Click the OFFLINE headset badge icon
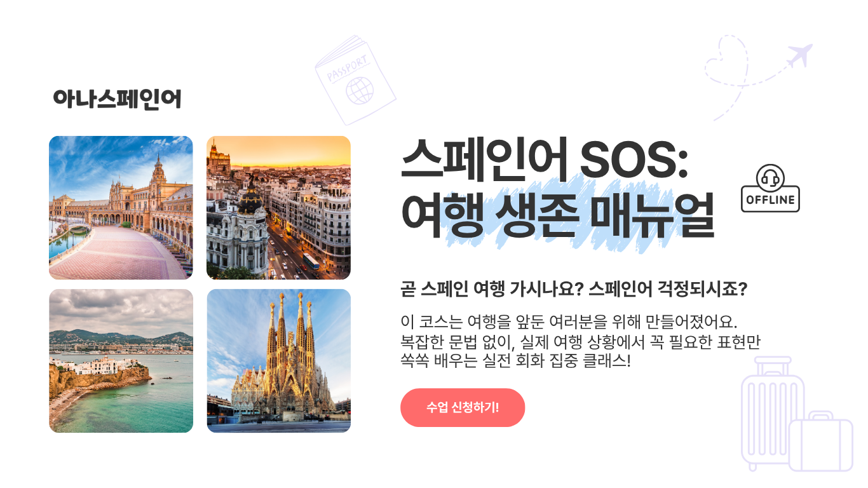Image resolution: width=868 pixels, height=488 pixels. tap(770, 189)
